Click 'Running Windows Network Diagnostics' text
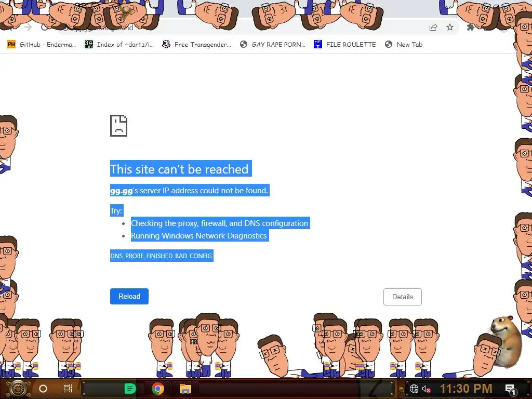The image size is (532, 399). 199,236
